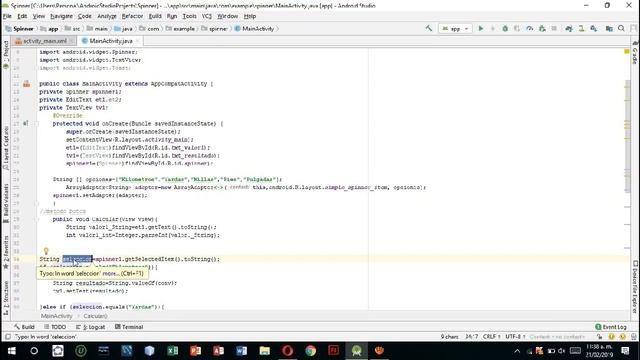Open the Refactor menu
The width and height of the screenshot is (640, 360).
(x=132, y=16)
